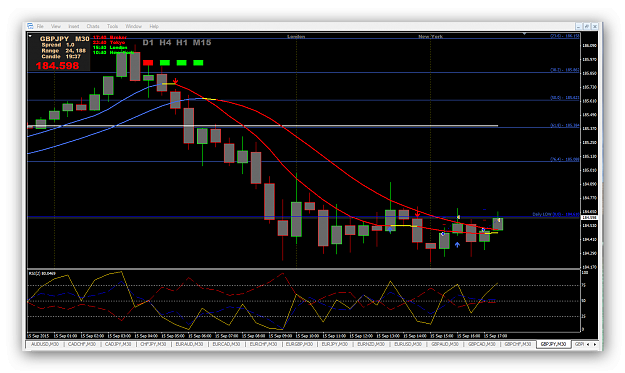Viewport: 625px width, 373px height.
Task: Open the Window menu
Action: coord(134,26)
